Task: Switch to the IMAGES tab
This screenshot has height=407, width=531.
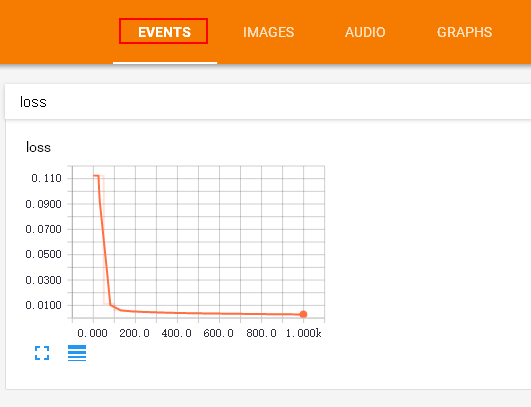Action: (x=269, y=32)
